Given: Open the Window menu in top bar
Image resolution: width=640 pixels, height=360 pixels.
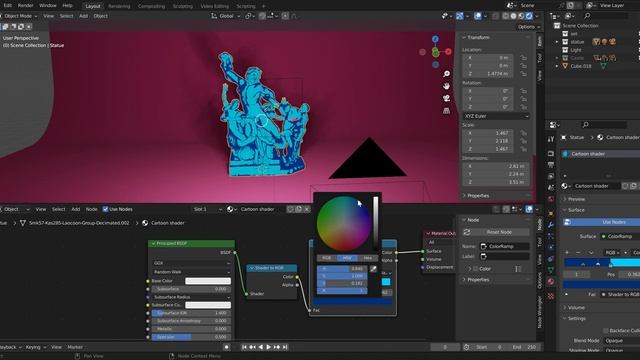Looking at the screenshot, I should [48, 5].
